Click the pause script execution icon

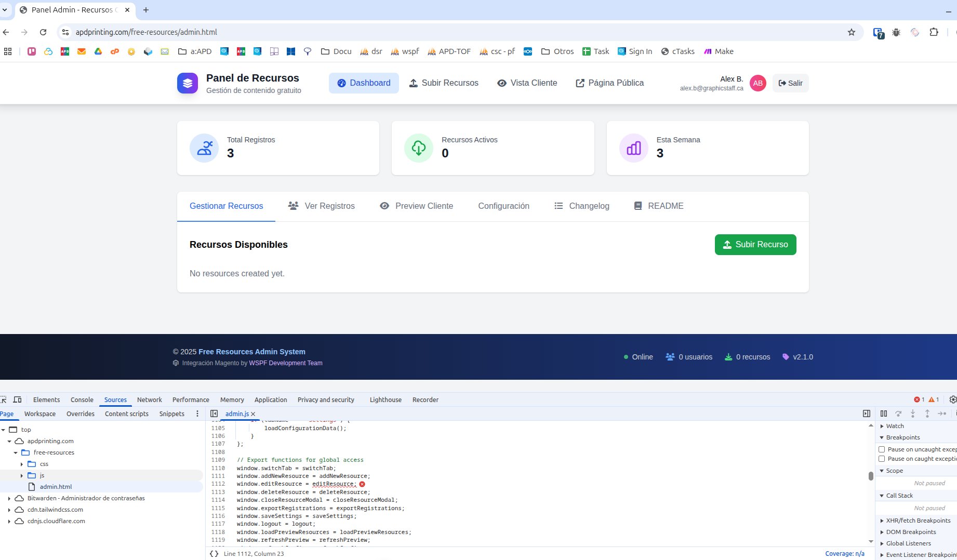pos(884,414)
